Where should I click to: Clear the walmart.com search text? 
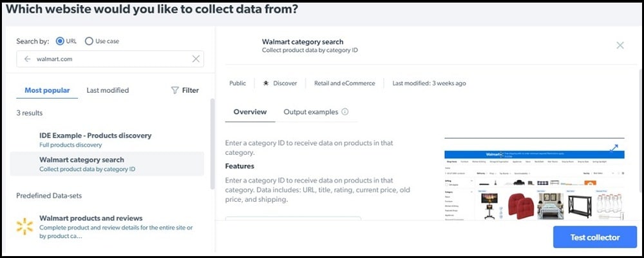(x=196, y=59)
